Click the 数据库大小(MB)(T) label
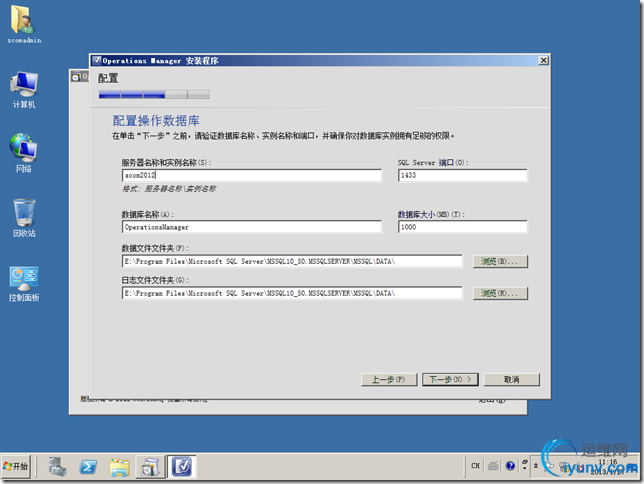 (431, 214)
